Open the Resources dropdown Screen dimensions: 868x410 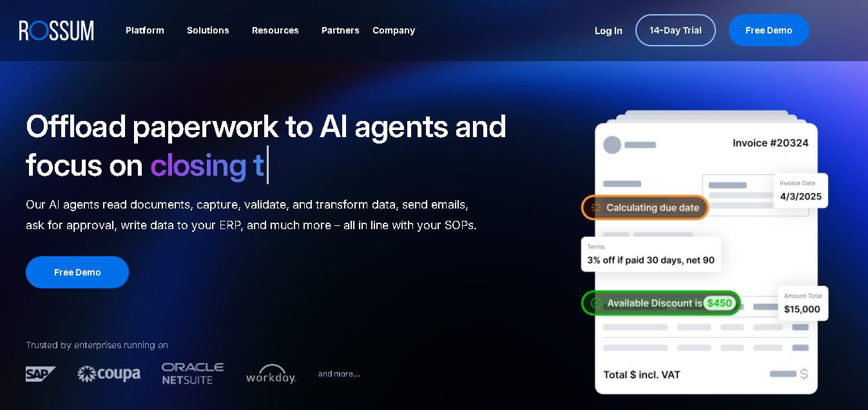tap(275, 30)
